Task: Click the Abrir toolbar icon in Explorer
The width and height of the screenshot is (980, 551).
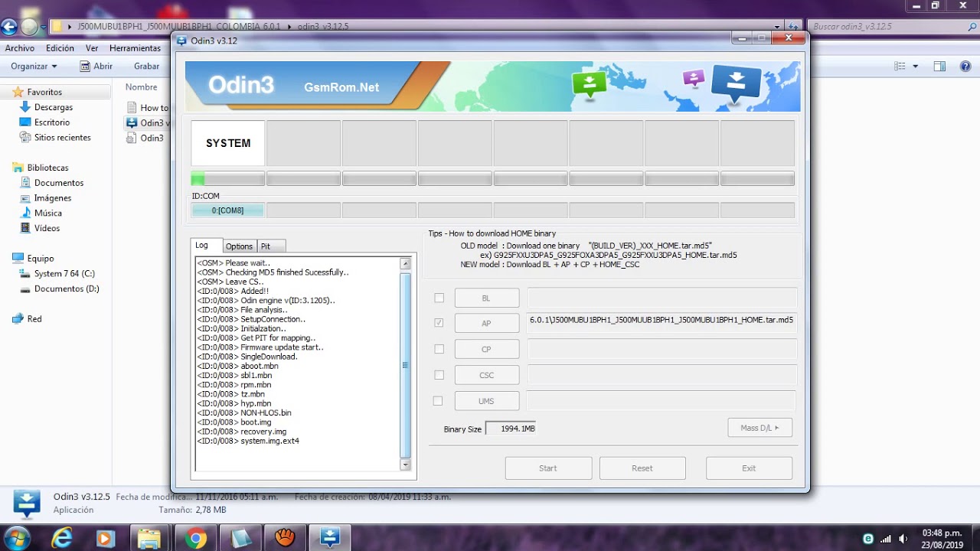Action: pos(85,67)
